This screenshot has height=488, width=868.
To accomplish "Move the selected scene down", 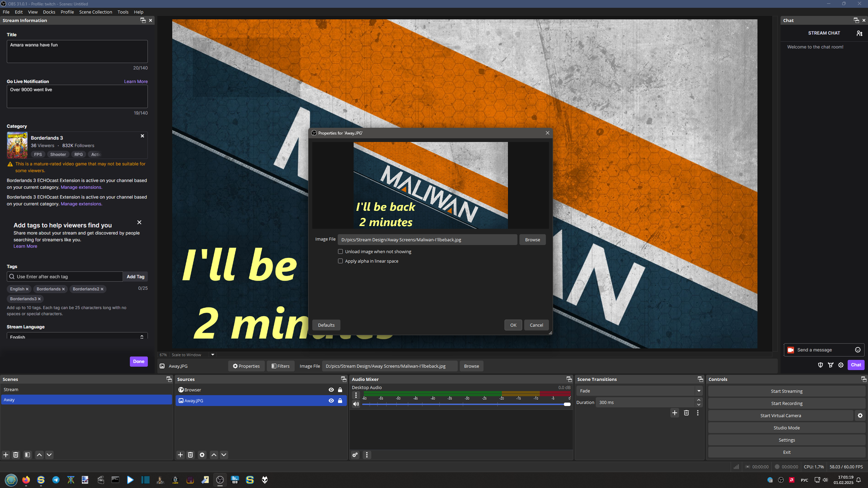I will pyautogui.click(x=49, y=455).
